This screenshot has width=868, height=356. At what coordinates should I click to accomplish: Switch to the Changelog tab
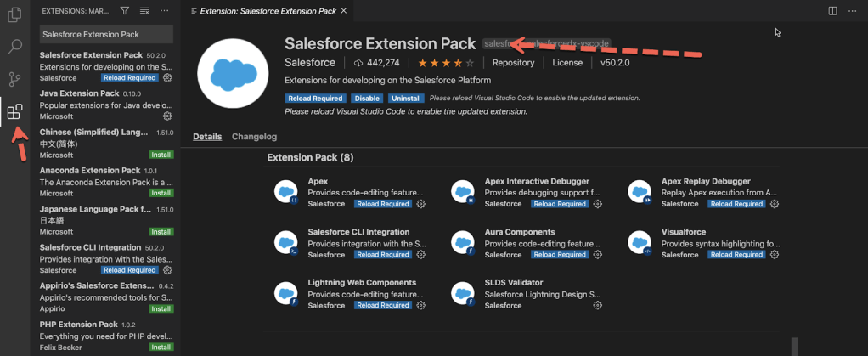click(x=254, y=137)
